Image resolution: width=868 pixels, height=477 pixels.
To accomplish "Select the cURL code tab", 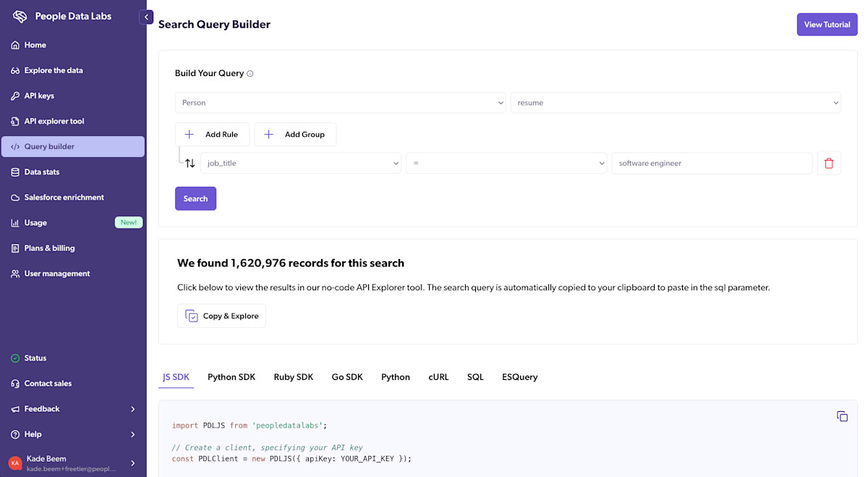I will tap(438, 376).
